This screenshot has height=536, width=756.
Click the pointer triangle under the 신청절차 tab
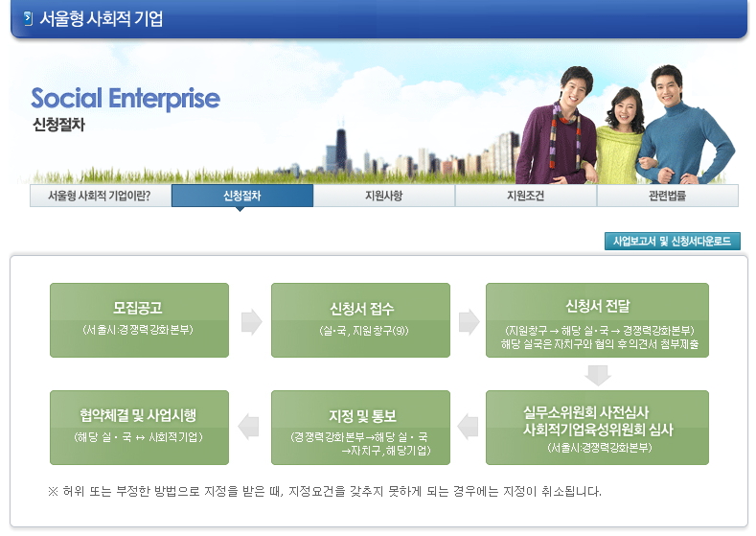(241, 210)
